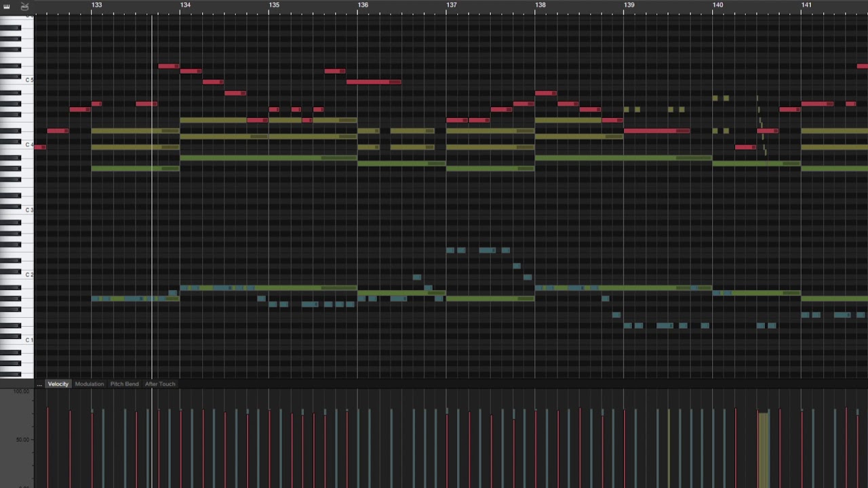Screen dimensions: 868x488
Task: Open the Pitch Bend tab
Action: pyautogui.click(x=124, y=384)
